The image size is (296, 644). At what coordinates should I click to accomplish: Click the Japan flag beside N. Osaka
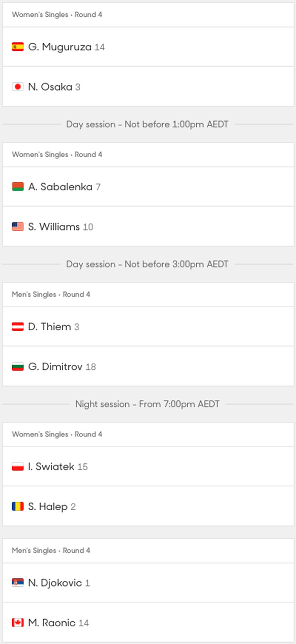tap(18, 87)
